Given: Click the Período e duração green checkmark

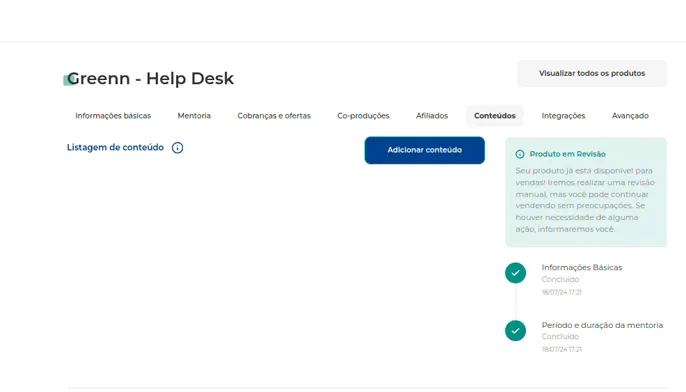Looking at the screenshot, I should pyautogui.click(x=515, y=331).
